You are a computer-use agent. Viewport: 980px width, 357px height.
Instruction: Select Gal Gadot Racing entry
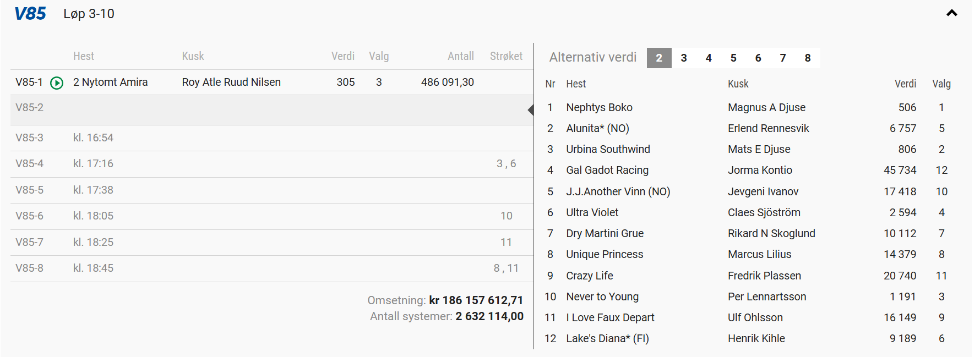pyautogui.click(x=607, y=170)
